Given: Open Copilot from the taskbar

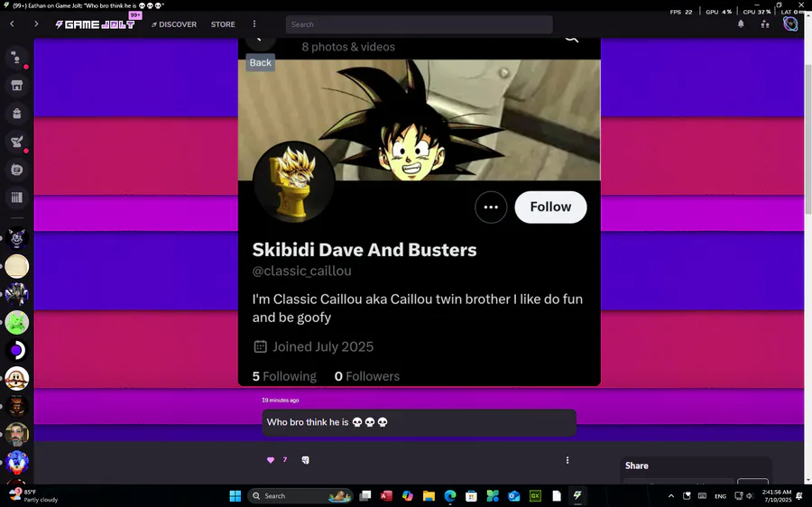Looking at the screenshot, I should pyautogui.click(x=408, y=495).
